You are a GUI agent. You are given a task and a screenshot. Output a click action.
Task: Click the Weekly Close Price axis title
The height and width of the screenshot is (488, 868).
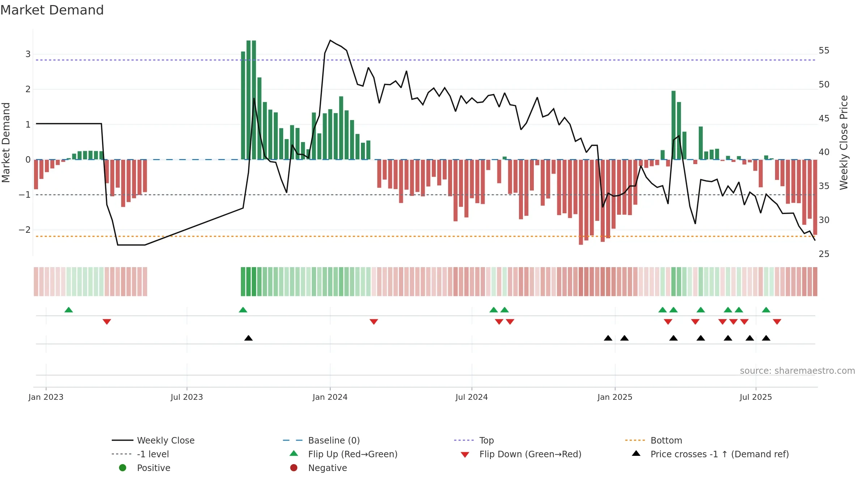point(844,142)
